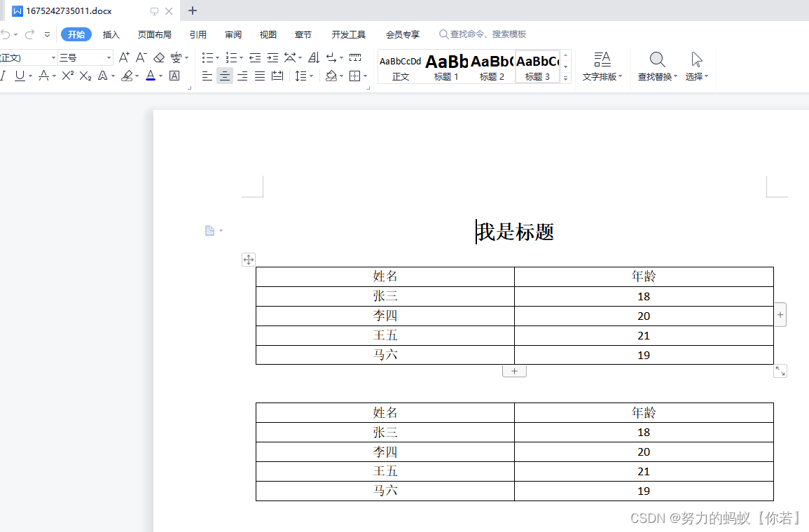Expand font color dropdown arrow
Image resolution: width=809 pixels, height=532 pixels.
161,76
